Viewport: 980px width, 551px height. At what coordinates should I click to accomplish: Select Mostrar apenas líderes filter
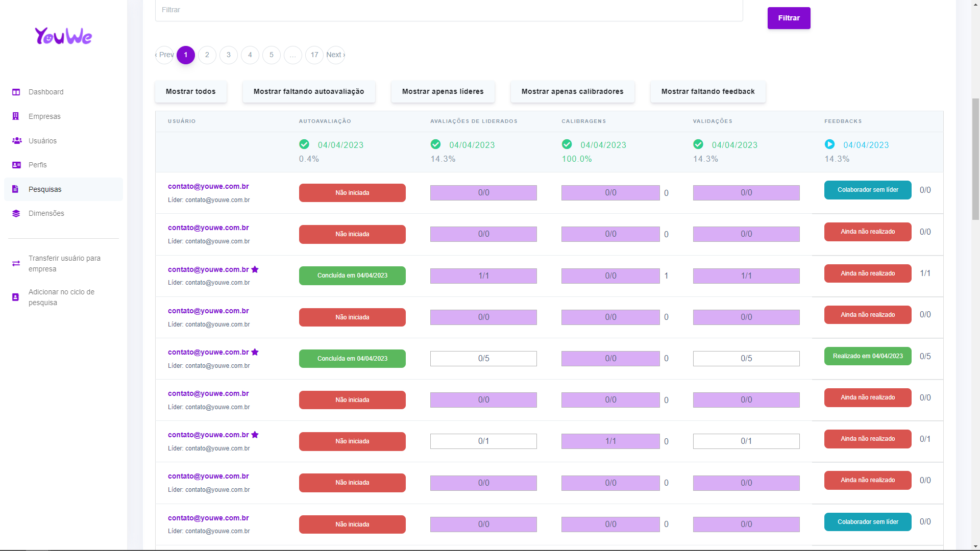tap(443, 91)
